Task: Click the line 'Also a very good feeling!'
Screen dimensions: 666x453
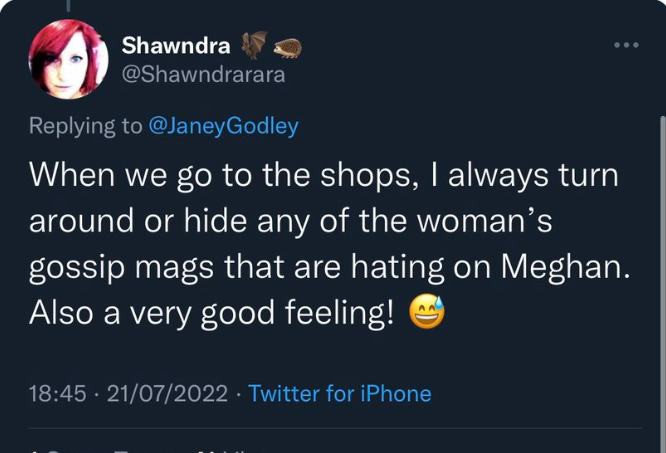Action: tap(211, 313)
